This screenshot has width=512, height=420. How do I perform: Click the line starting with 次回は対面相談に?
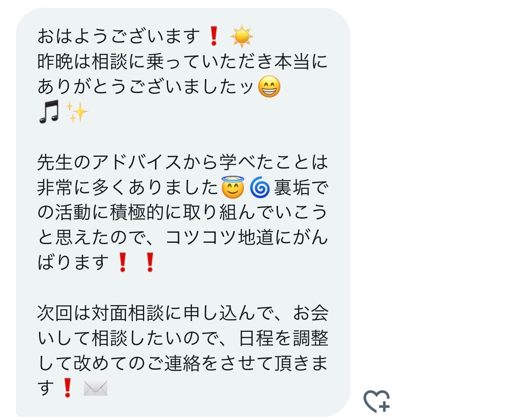182,313
